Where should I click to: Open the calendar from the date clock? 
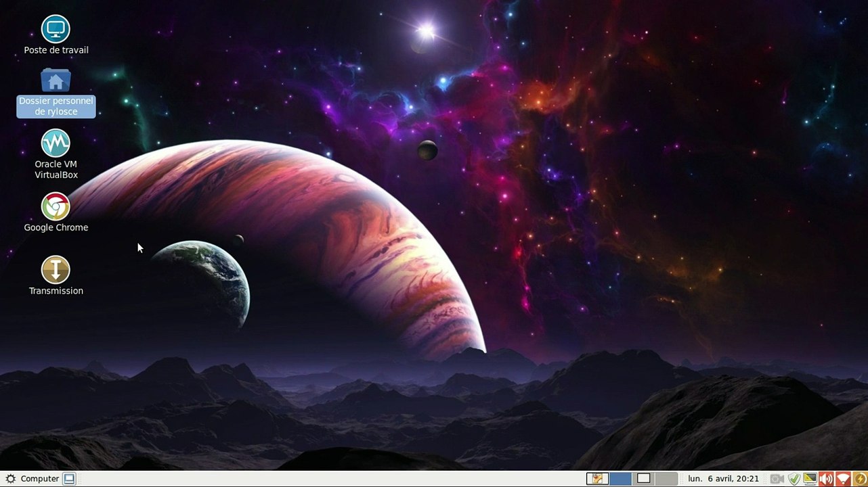[723, 479]
